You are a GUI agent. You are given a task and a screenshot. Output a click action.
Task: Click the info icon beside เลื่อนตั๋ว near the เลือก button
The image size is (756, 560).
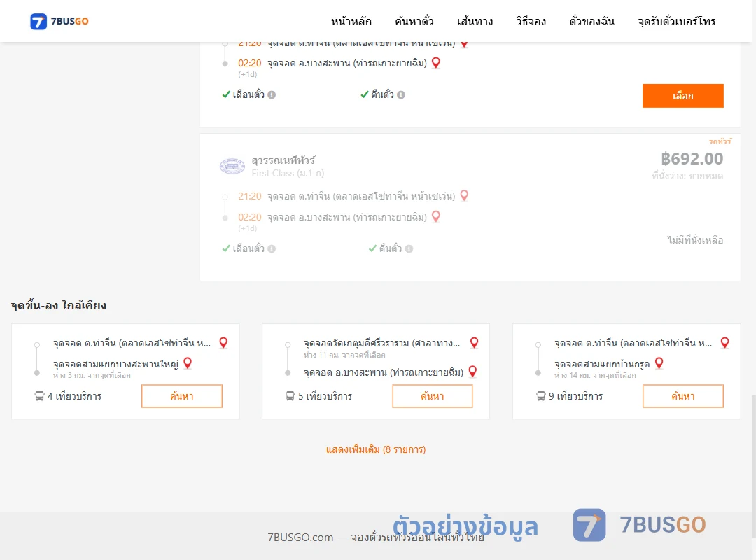point(272,95)
